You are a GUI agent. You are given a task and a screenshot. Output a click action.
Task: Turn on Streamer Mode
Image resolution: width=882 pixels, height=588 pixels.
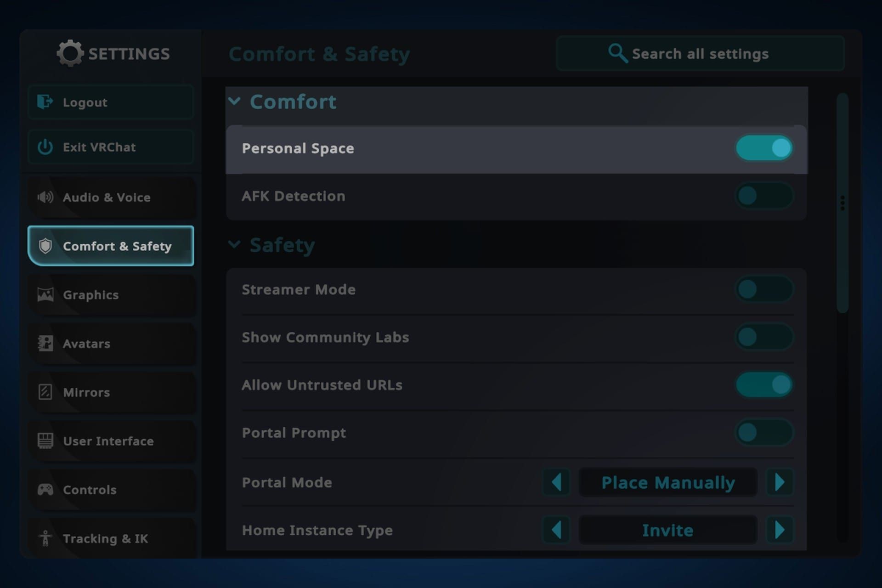click(763, 289)
